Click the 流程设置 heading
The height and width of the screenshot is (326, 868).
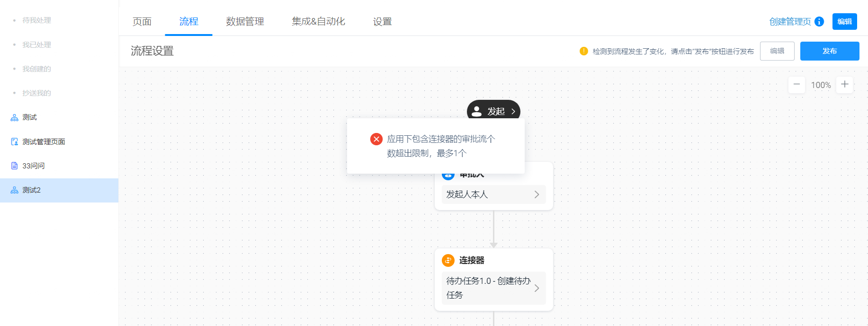click(x=152, y=51)
